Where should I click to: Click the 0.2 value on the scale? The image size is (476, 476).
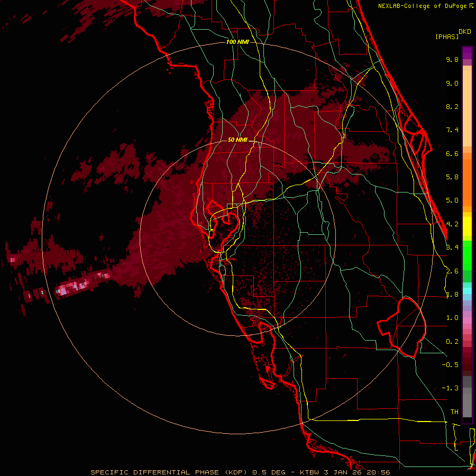point(452,342)
